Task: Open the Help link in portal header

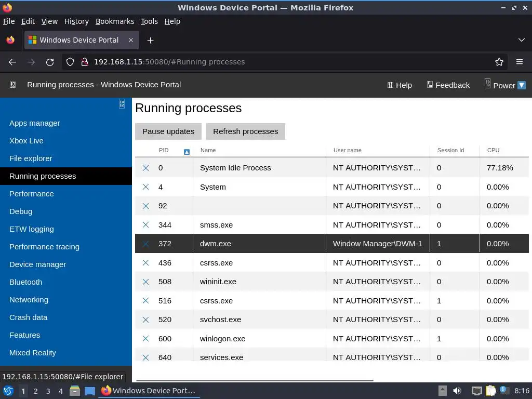Action: click(x=400, y=85)
